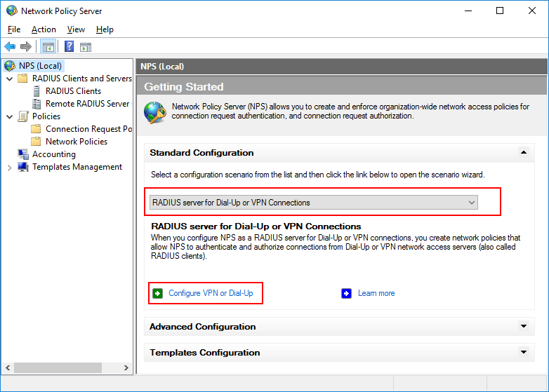Open the View menu
The width and height of the screenshot is (549, 392).
(x=76, y=29)
